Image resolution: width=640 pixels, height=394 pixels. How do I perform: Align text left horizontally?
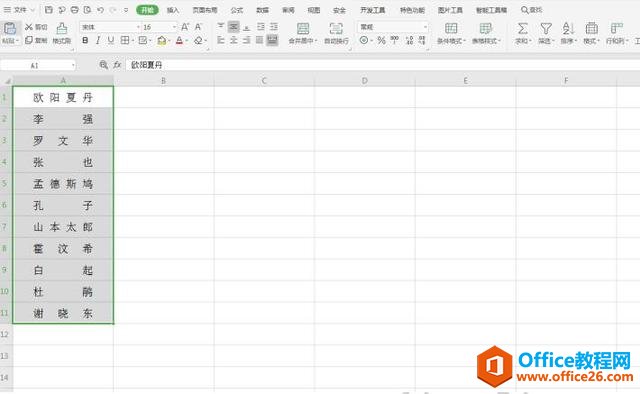(x=221, y=40)
